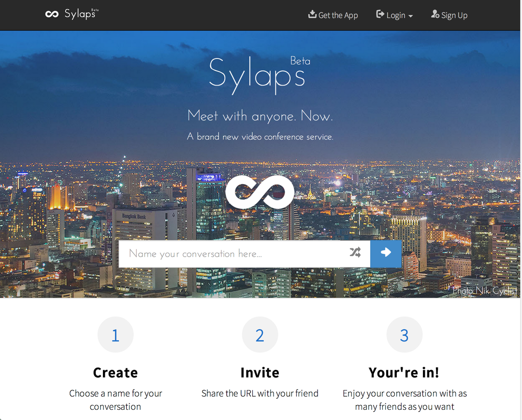
Task: Expand the Login dropdown menu
Action: pos(394,15)
